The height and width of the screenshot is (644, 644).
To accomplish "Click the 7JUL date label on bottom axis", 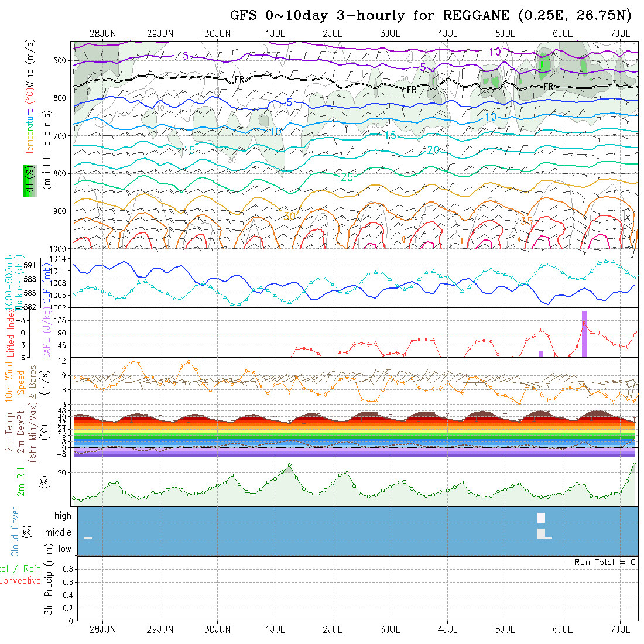I will 620,629.
